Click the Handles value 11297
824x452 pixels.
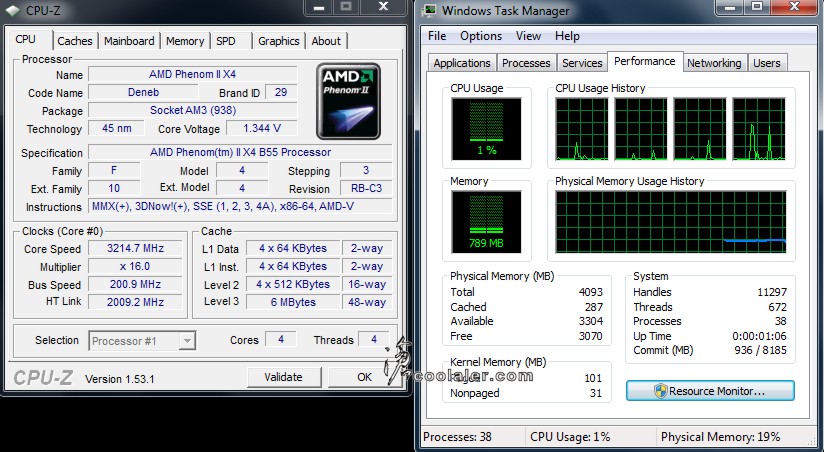click(771, 292)
